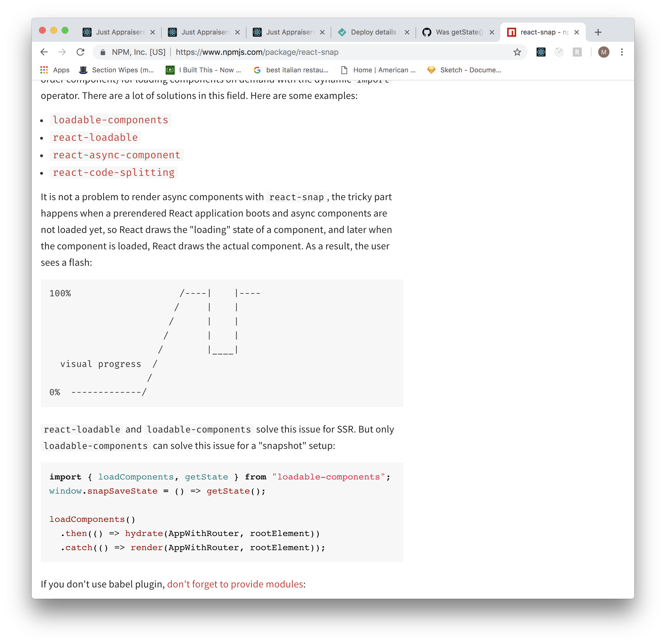666x644 pixels.
Task: Open the Chrome three-dot menu
Action: pos(622,52)
